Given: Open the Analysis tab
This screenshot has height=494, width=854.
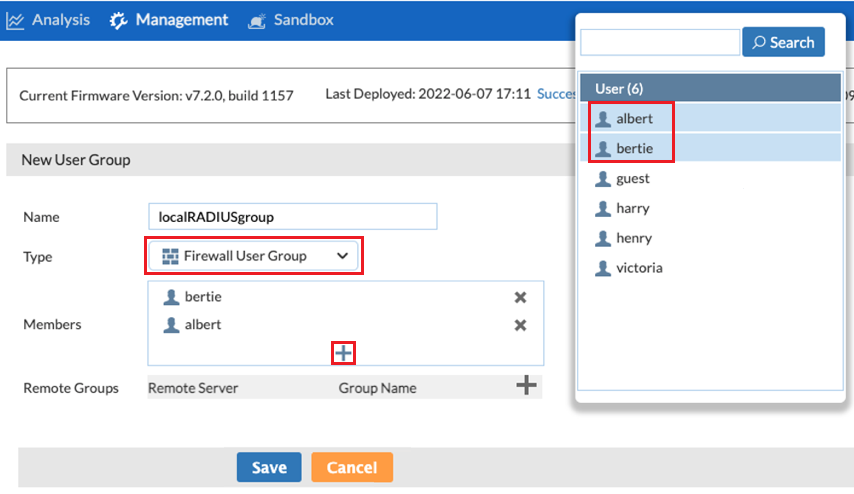Looking at the screenshot, I should coord(59,20).
